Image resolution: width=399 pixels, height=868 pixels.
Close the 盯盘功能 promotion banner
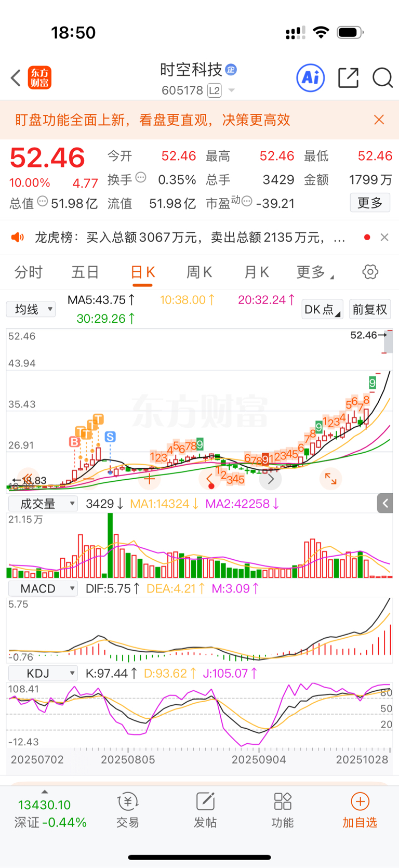(379, 120)
